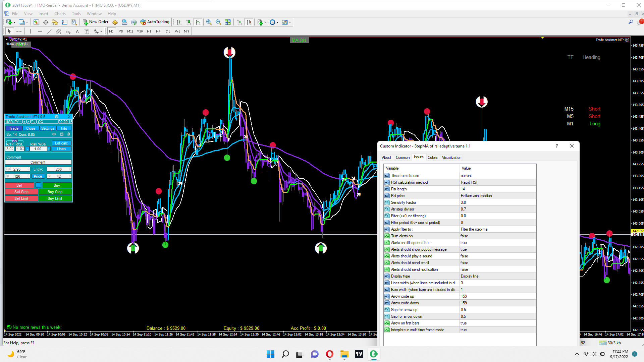Switch to the Colors tab
644x362 pixels.
(x=432, y=158)
